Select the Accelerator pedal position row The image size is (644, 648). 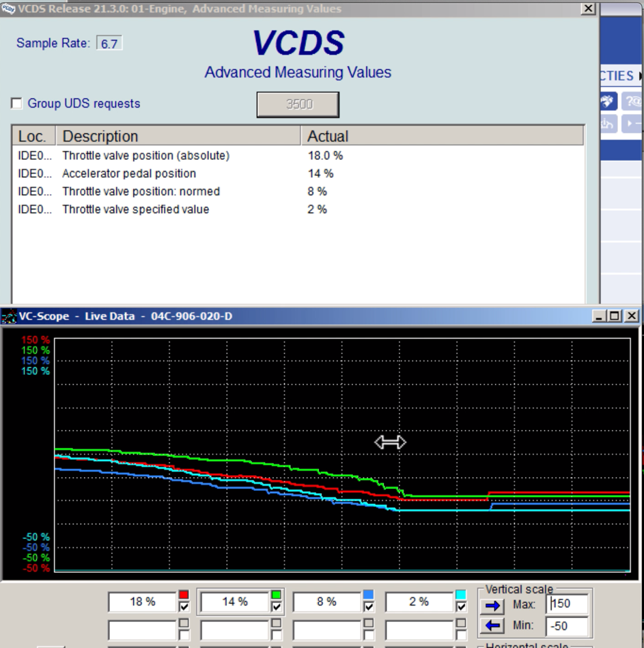298,173
